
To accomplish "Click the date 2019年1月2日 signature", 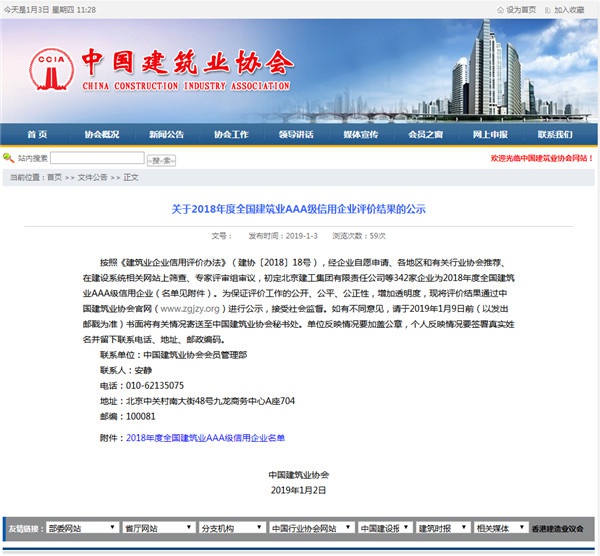I will tap(298, 490).
